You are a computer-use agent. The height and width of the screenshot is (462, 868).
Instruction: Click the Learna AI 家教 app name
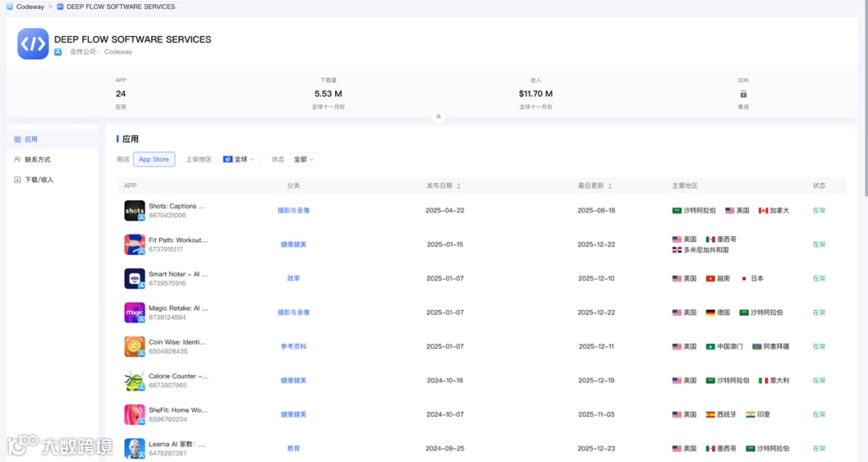(177, 444)
